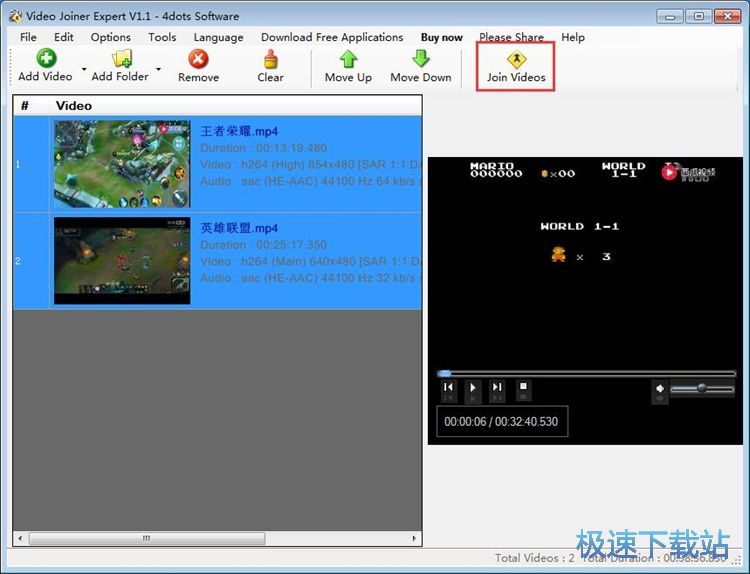Click Audio aac 44100 Hz 64 kb/s line
Viewport: 750px width, 574px height.
(311, 181)
